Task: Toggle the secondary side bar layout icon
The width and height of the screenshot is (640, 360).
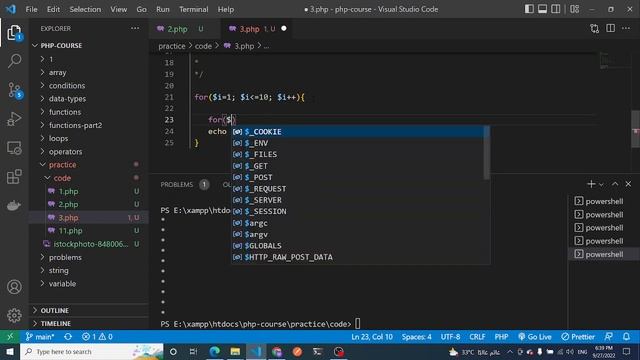Action: point(556,9)
